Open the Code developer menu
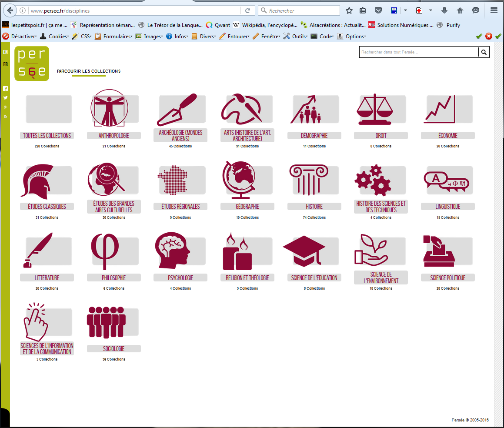The width and height of the screenshot is (504, 428). (x=322, y=37)
